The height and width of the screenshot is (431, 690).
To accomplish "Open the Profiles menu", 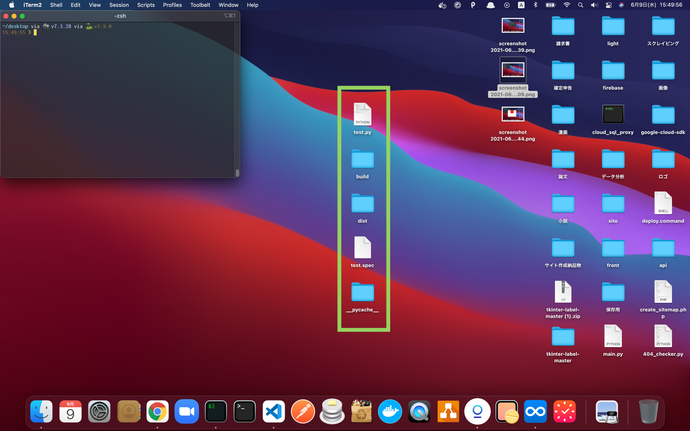I will click(x=173, y=5).
